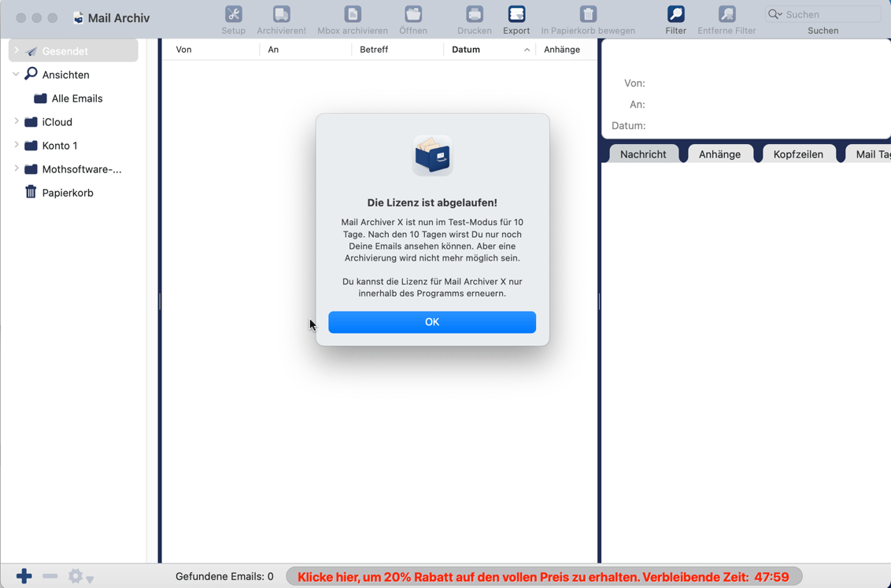The height and width of the screenshot is (588, 891).
Task: Click the Archivieren! toolbar icon
Action: pyautogui.click(x=281, y=15)
